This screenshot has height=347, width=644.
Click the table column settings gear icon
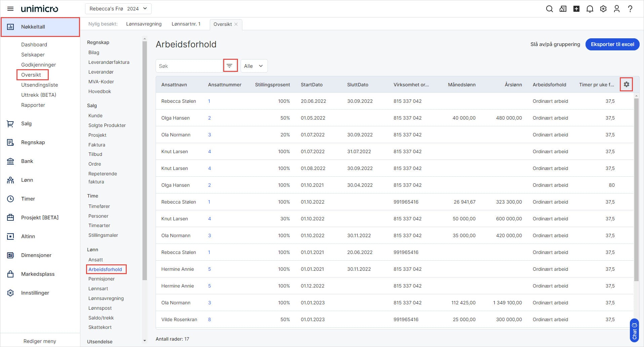[x=626, y=84]
